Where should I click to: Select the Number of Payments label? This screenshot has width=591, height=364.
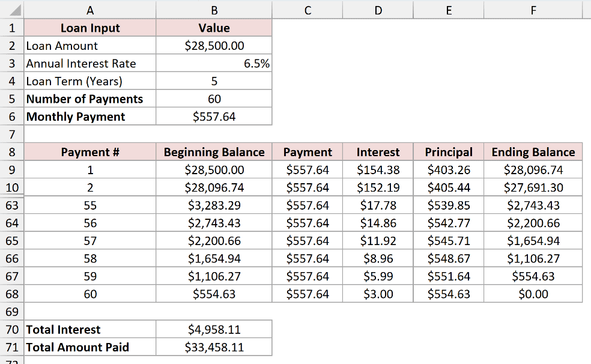click(x=89, y=99)
